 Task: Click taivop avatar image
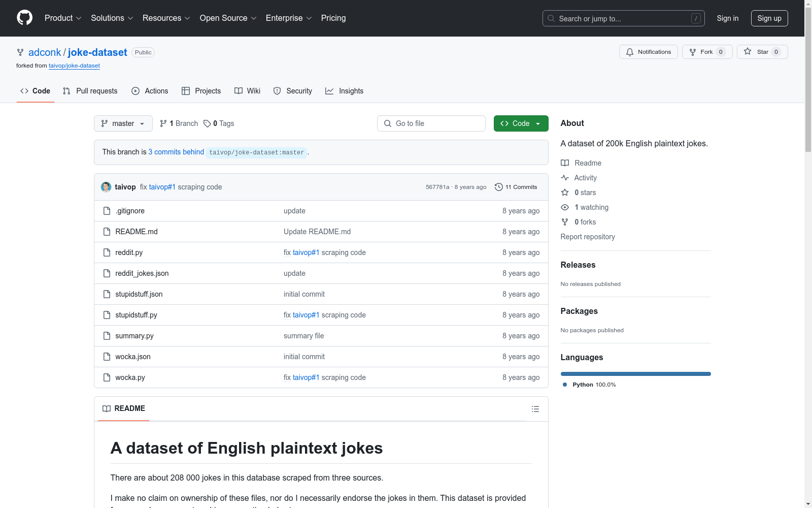tap(106, 187)
